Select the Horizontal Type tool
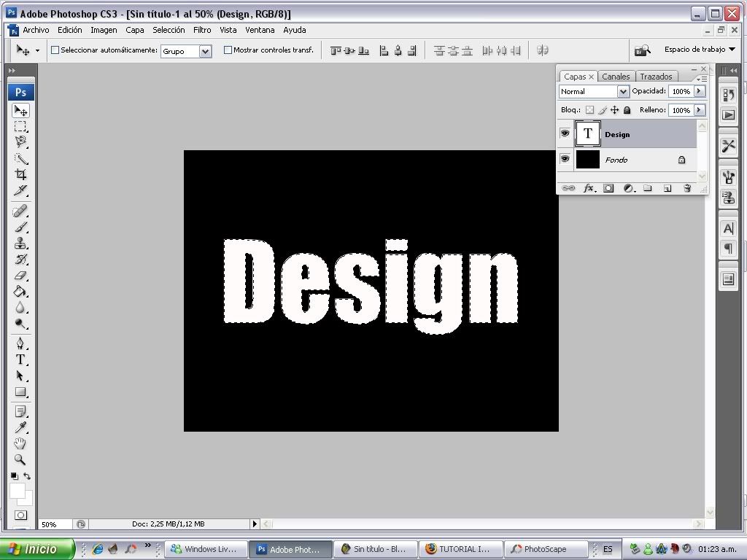This screenshot has height=560, width=747. click(x=20, y=359)
